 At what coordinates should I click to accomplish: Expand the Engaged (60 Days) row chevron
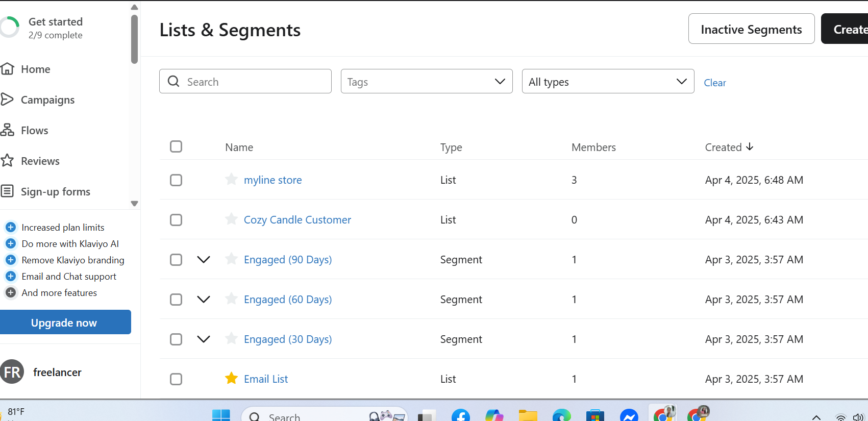pyautogui.click(x=204, y=299)
